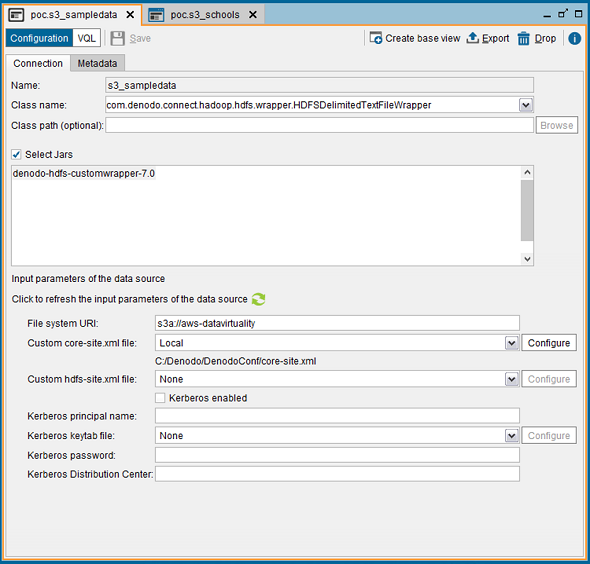Viewport: 590px width, 564px height.
Task: Refresh the data source input parameters
Action: pos(259,299)
